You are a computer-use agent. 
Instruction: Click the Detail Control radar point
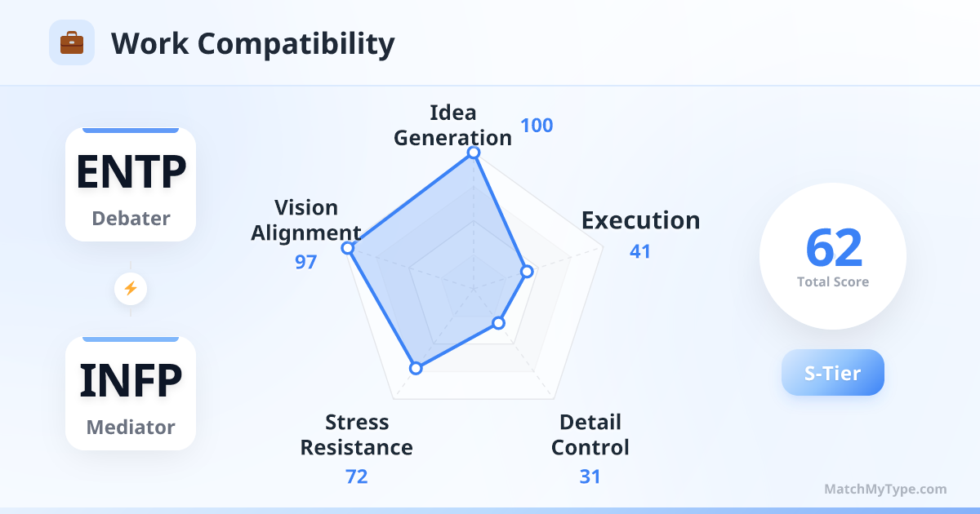pyautogui.click(x=499, y=324)
